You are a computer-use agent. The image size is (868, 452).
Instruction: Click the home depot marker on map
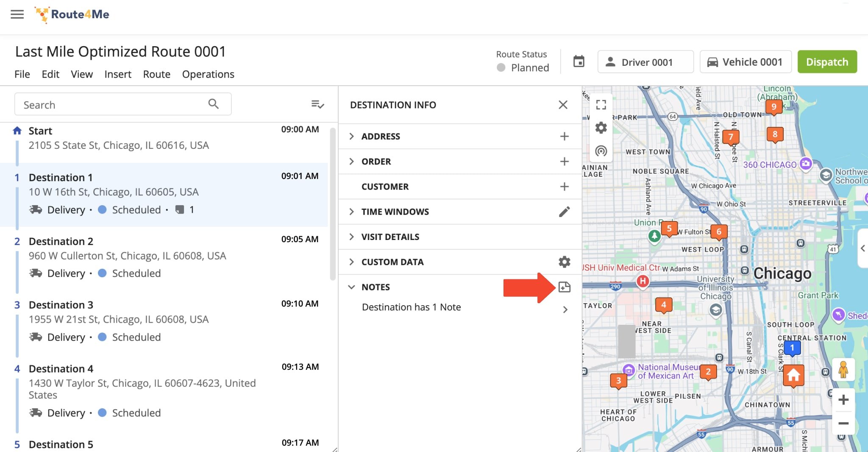pyautogui.click(x=793, y=376)
